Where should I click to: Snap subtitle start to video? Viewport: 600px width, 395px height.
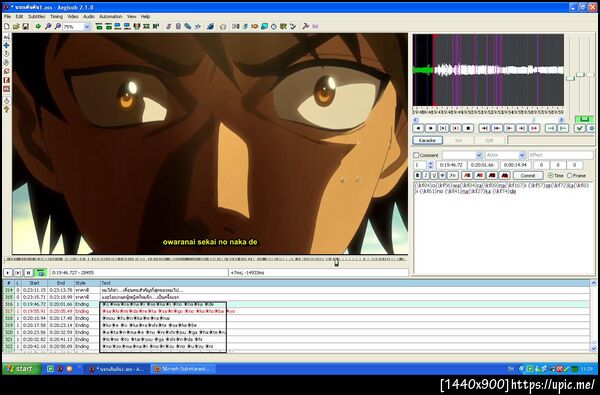[117, 26]
